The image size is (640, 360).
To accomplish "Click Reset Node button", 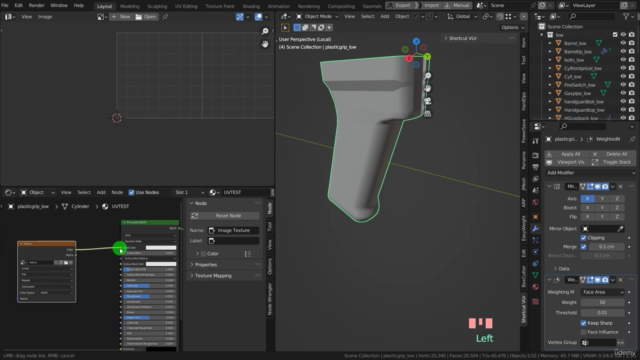I will click(x=224, y=216).
